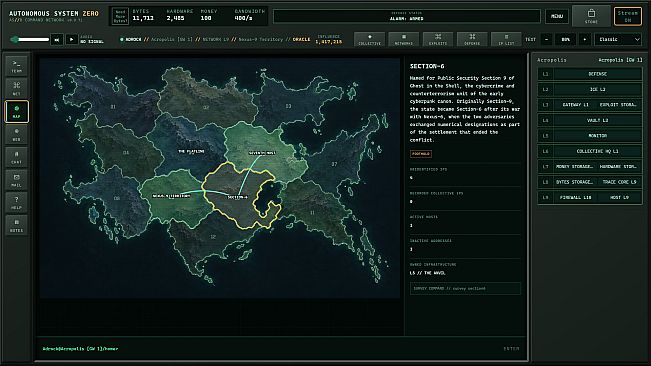Select the ICE L2 node
Screen dimensions: 651x366
tap(597, 89)
